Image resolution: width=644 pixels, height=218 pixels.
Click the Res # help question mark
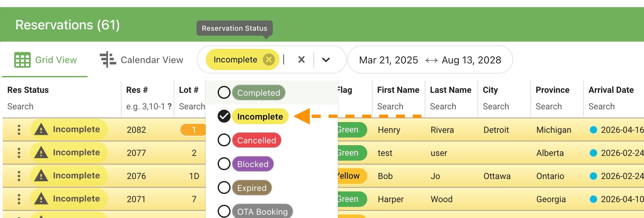[169, 106]
